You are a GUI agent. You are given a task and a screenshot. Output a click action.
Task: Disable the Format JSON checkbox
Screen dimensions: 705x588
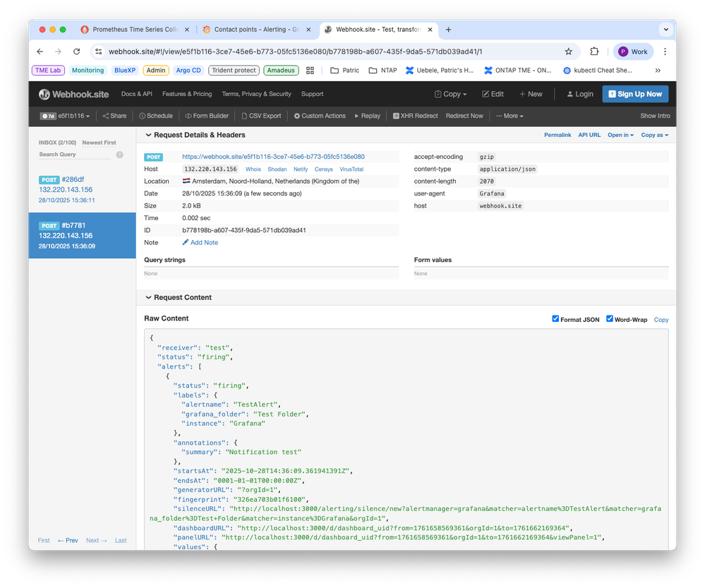(555, 319)
